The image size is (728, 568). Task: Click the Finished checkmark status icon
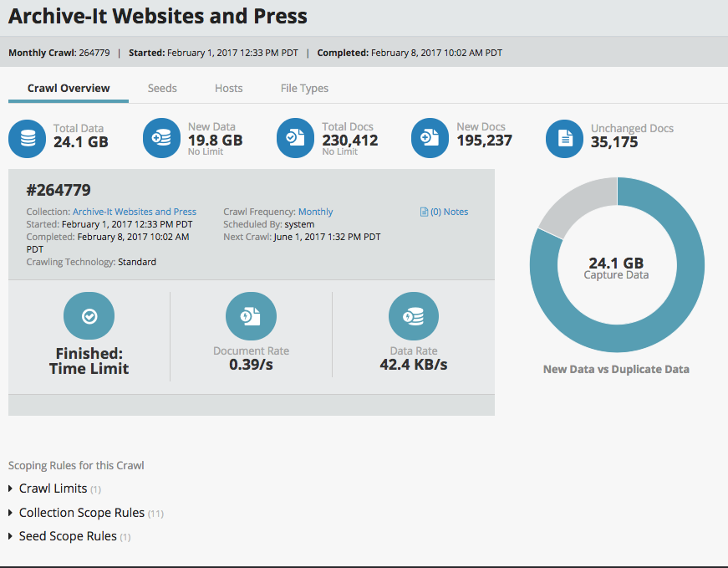coord(89,316)
